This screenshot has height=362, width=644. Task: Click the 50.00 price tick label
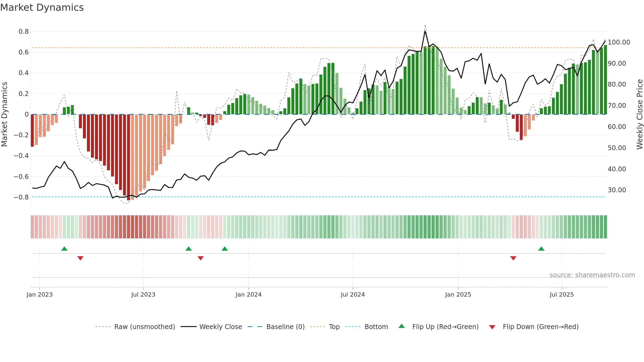(x=617, y=148)
